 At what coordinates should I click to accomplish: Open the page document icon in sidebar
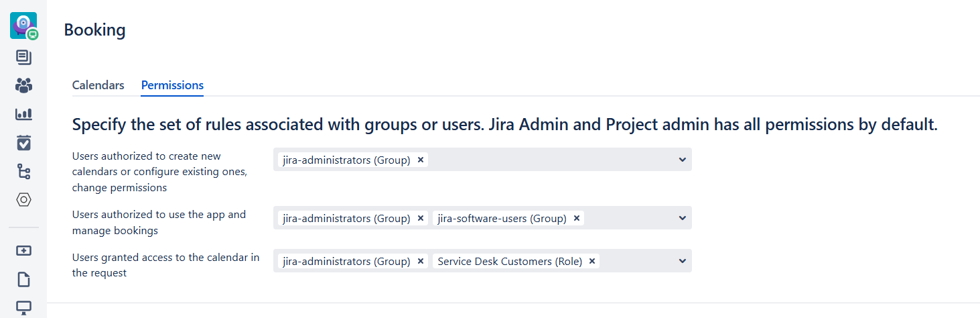point(23,279)
